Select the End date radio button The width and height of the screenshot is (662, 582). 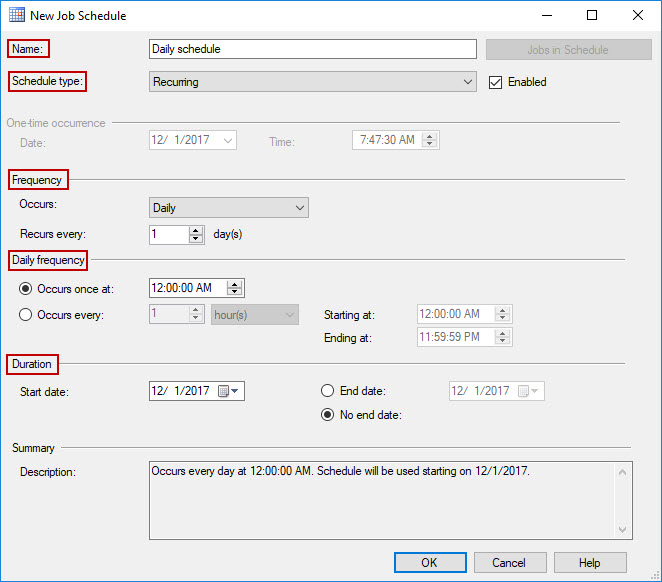[x=327, y=391]
